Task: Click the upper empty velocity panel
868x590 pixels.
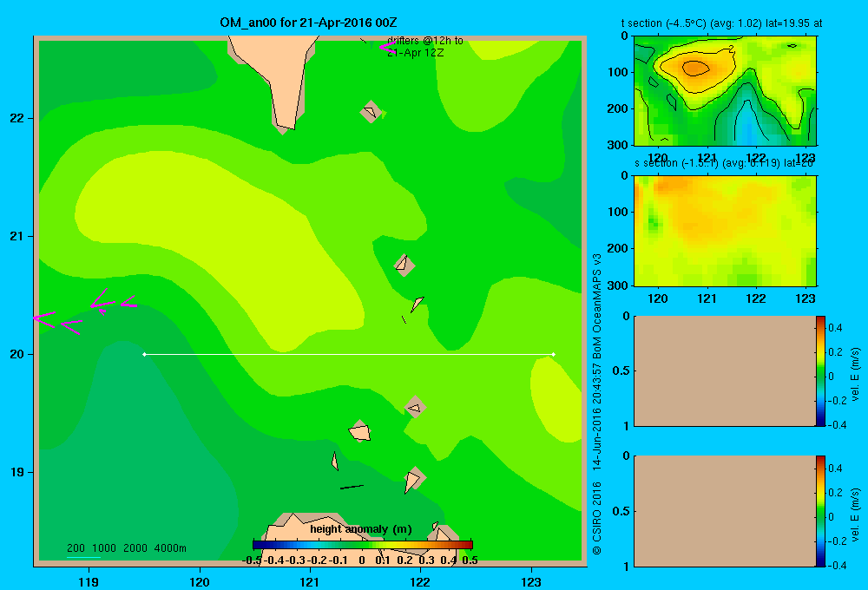Action: tap(725, 370)
